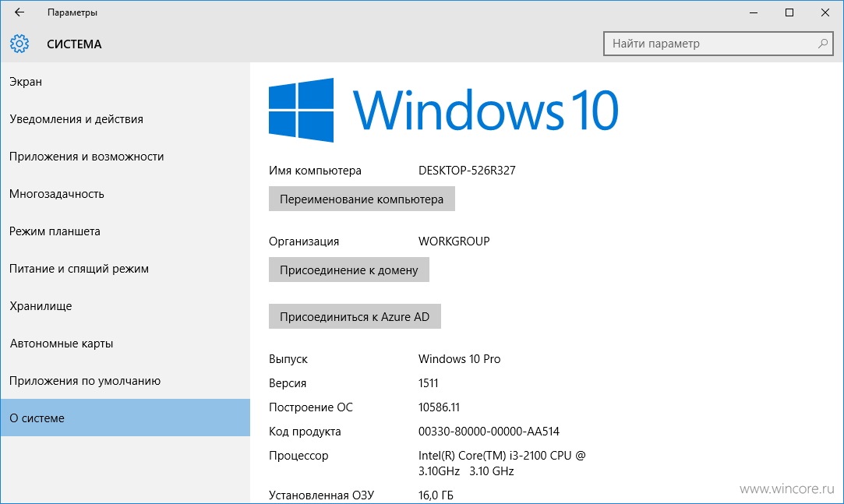Close the Параметры window

[825, 12]
